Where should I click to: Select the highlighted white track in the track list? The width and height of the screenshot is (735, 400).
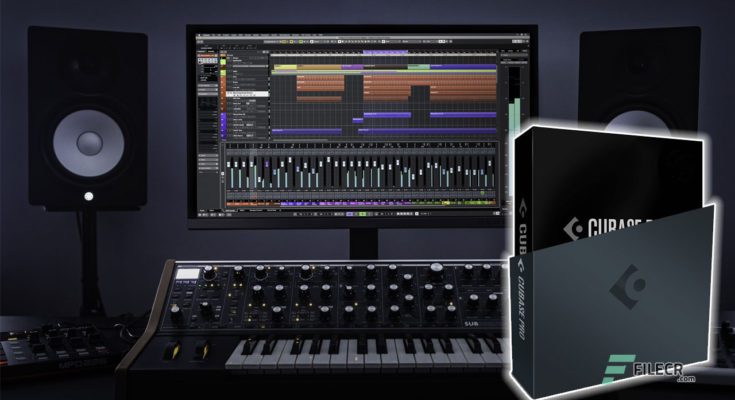(x=250, y=95)
